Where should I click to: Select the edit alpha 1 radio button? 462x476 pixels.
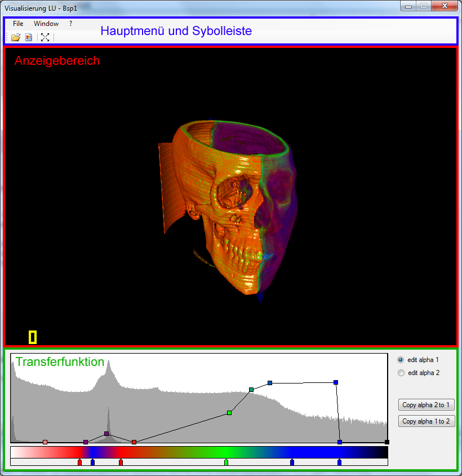click(401, 359)
